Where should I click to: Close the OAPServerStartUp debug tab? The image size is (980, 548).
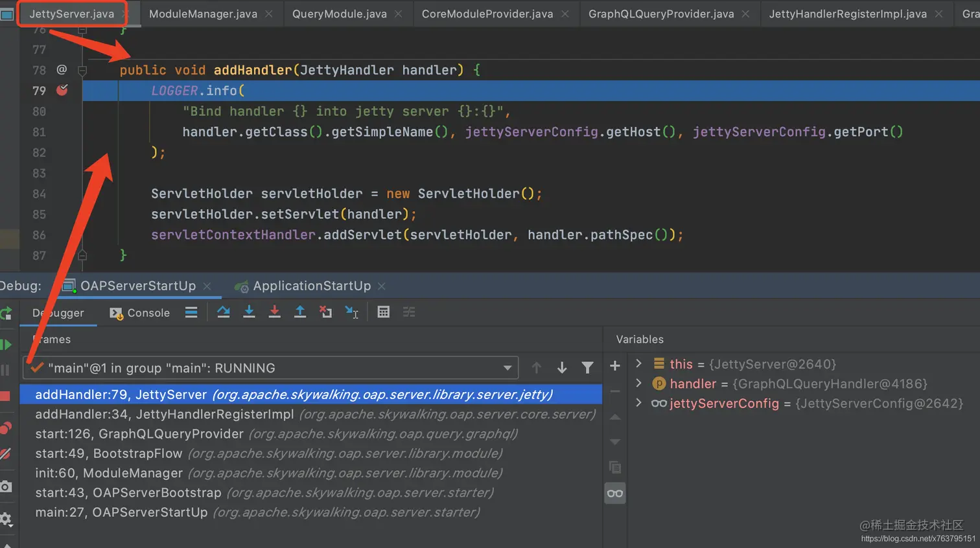click(x=207, y=286)
